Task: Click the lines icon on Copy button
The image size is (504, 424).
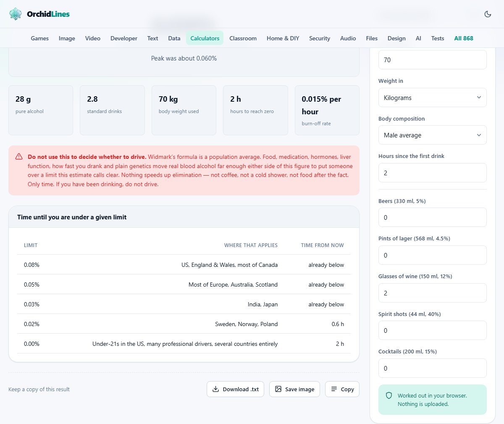Action: [x=334, y=389]
